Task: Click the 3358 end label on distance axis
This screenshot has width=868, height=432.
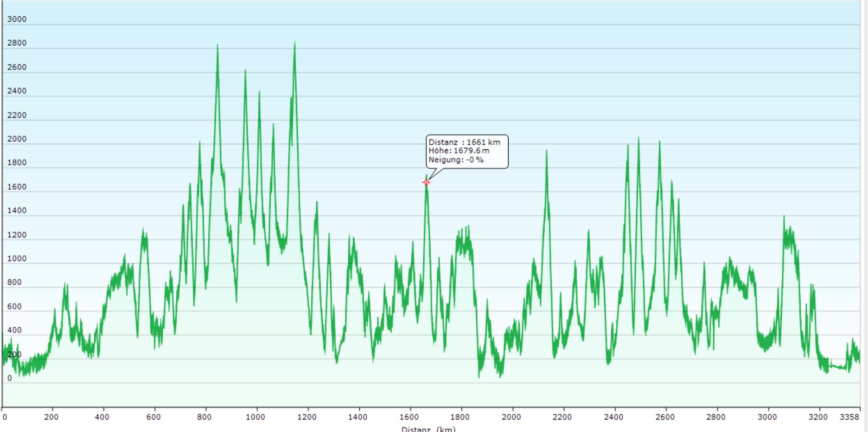Action: [849, 417]
